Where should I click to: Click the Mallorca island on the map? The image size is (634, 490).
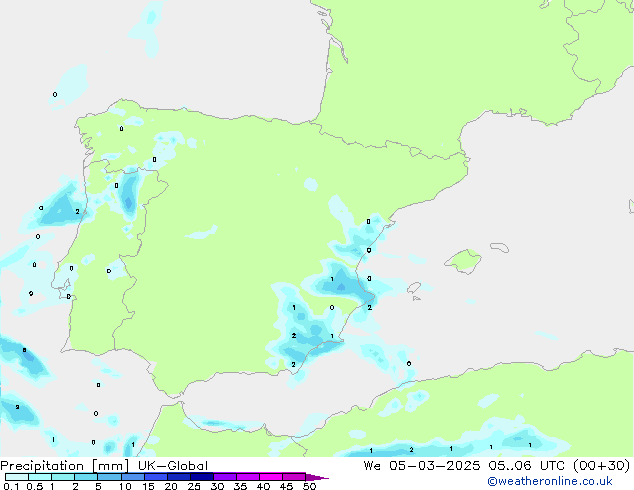pyautogui.click(x=464, y=261)
